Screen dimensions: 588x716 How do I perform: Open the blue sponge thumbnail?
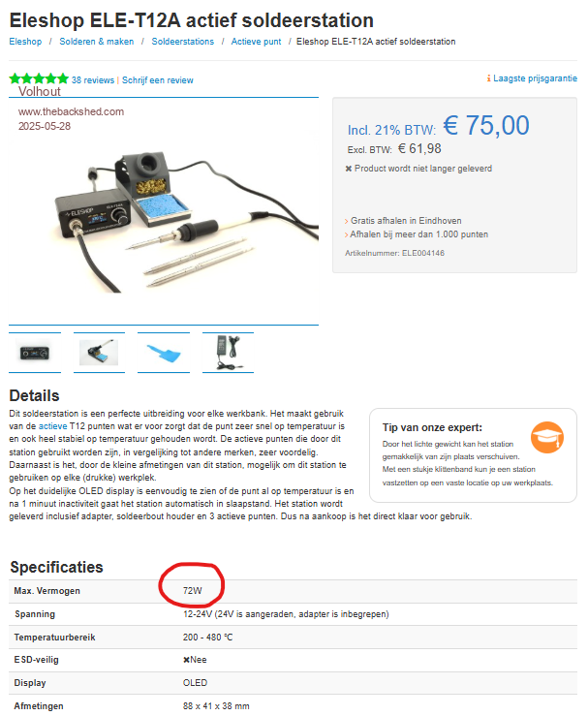click(164, 354)
